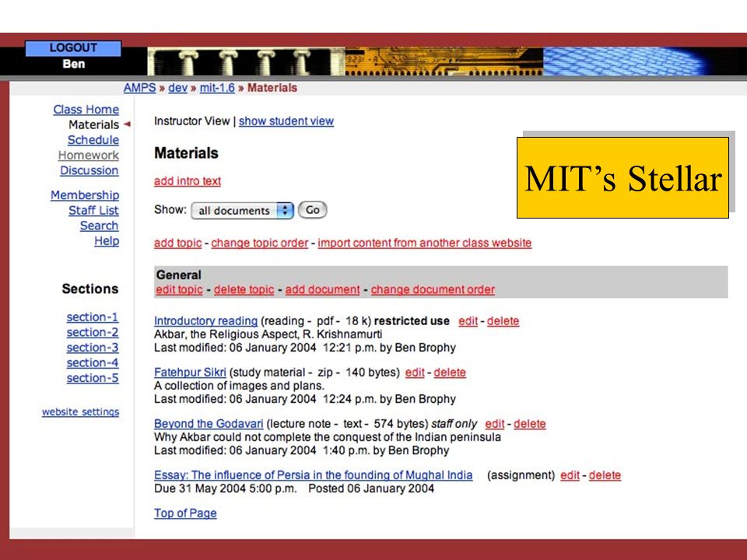The image size is (747, 560).
Task: Click add intro text link
Action: point(188,181)
